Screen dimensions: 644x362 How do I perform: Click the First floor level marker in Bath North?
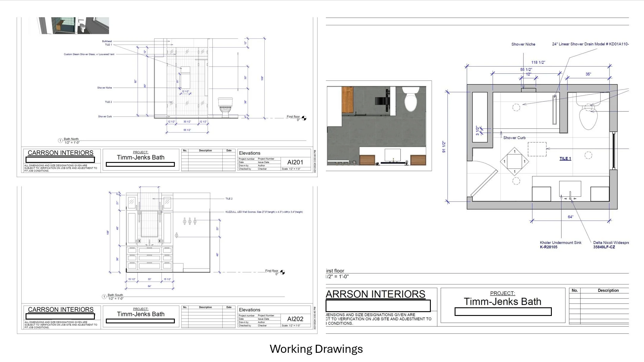click(x=304, y=118)
